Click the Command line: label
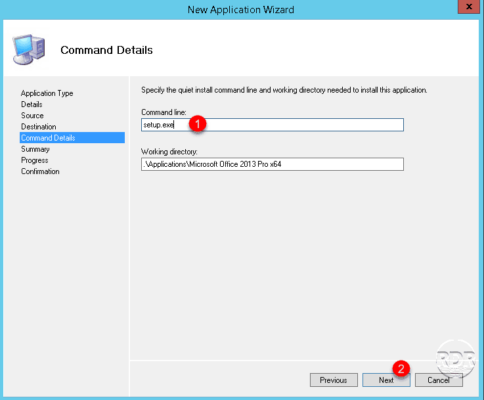The width and height of the screenshot is (484, 400). (164, 112)
